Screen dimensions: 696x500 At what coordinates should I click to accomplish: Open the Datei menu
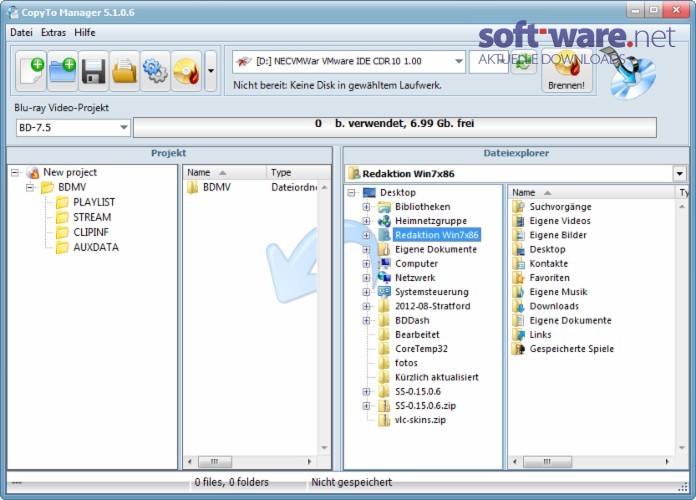coord(21,32)
